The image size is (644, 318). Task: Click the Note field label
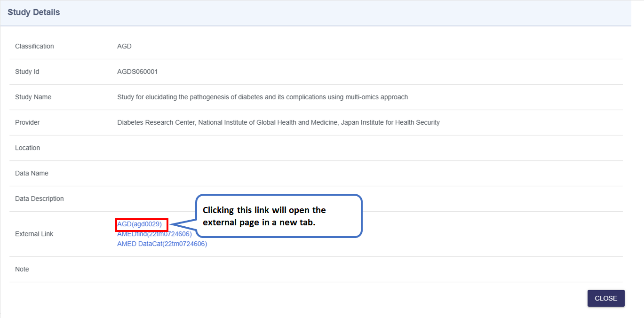[x=22, y=270]
